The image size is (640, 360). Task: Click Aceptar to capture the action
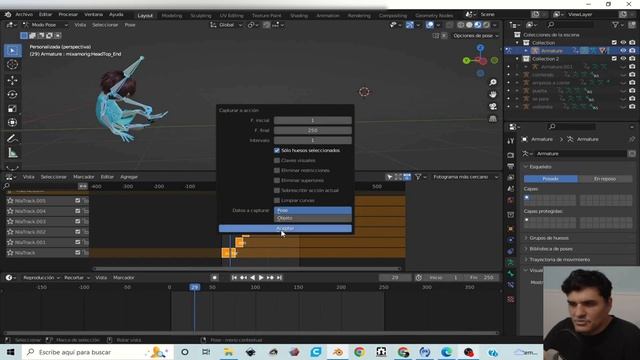(285, 228)
